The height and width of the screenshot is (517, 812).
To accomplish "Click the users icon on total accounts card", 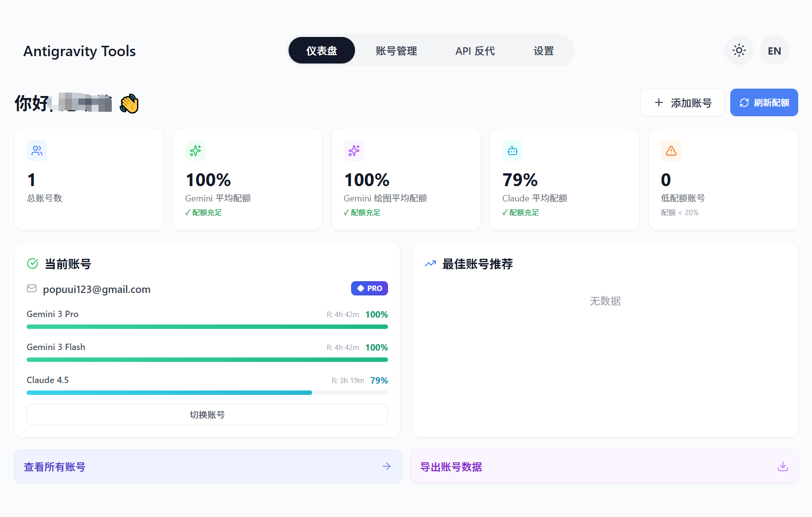I will click(37, 151).
